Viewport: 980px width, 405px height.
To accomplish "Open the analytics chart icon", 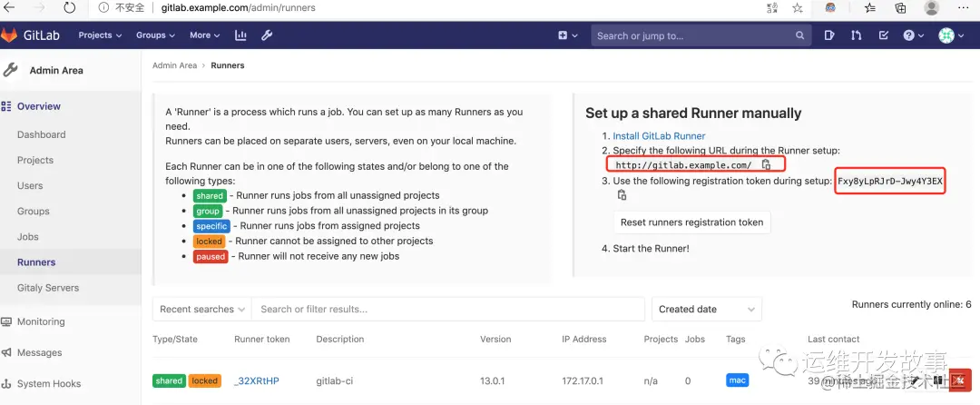I will 240,35.
